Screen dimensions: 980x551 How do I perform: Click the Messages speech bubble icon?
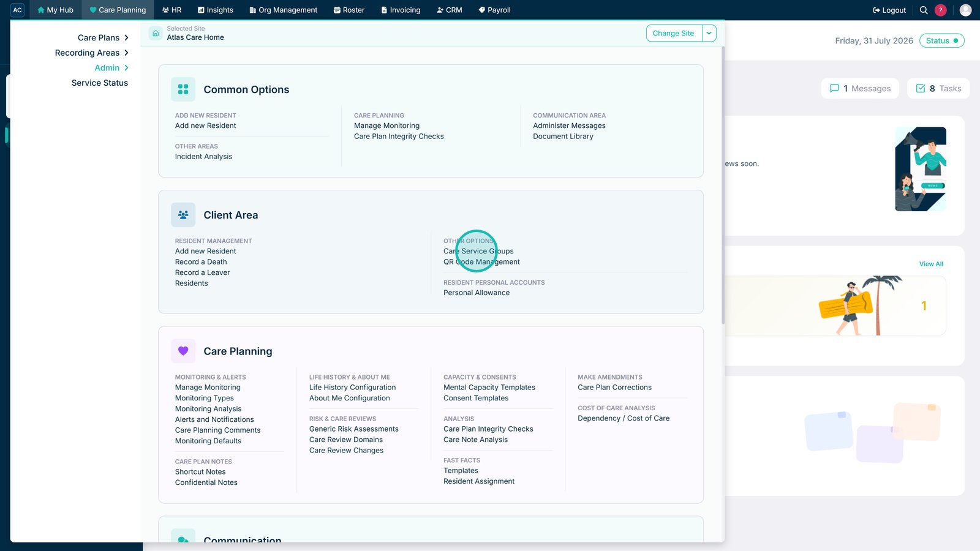(x=834, y=88)
